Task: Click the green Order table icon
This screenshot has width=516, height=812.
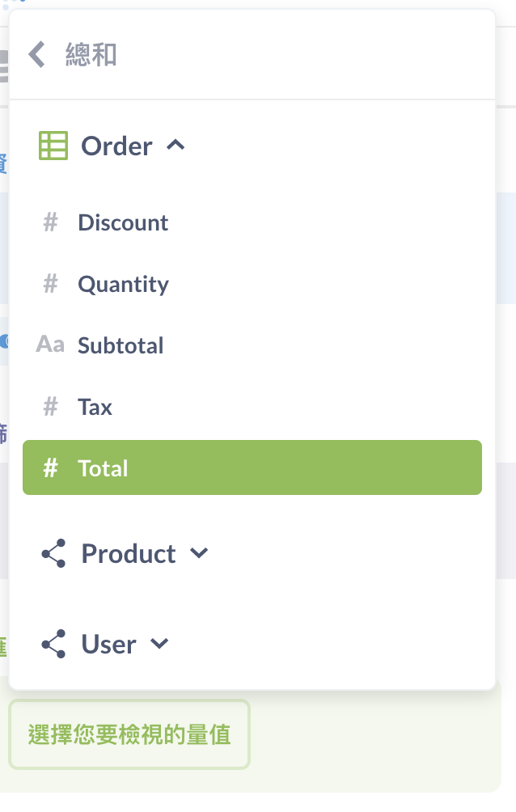Action: [53, 146]
